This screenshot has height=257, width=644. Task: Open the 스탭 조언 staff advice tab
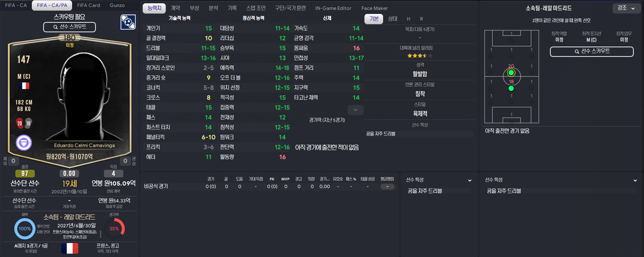[256, 8]
